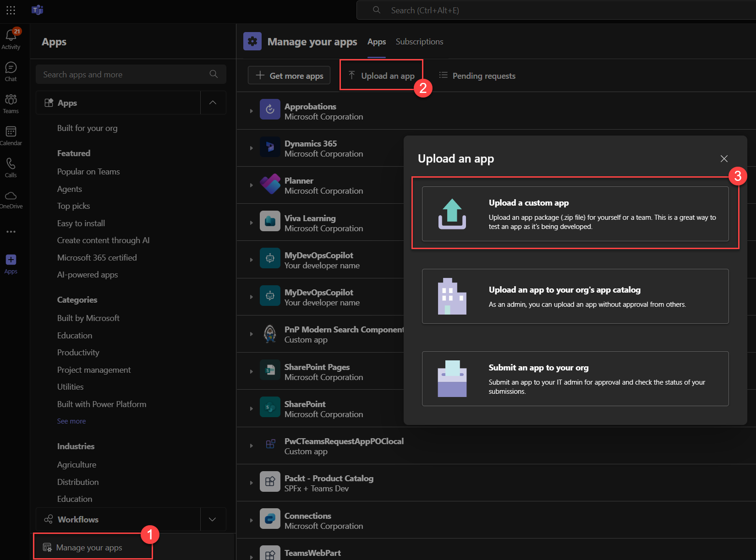Show more apps ellipsis in rail

(x=11, y=232)
